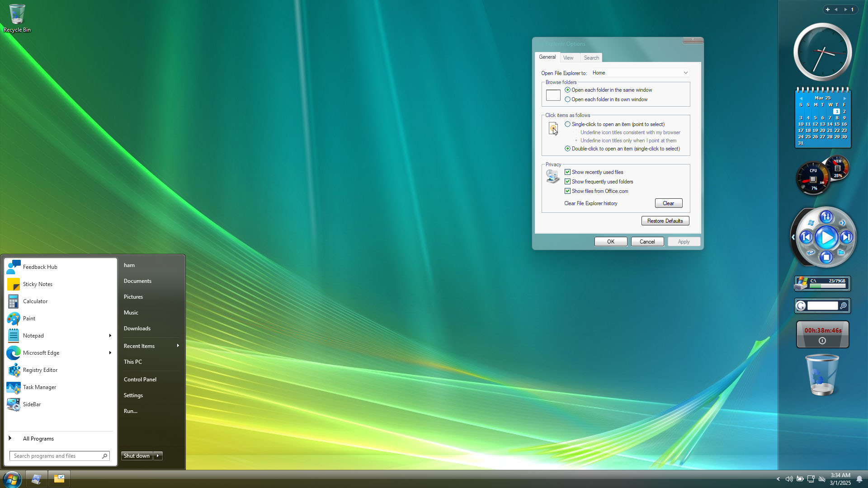Launch Task Manager
The height and width of the screenshot is (488, 868).
point(39,387)
